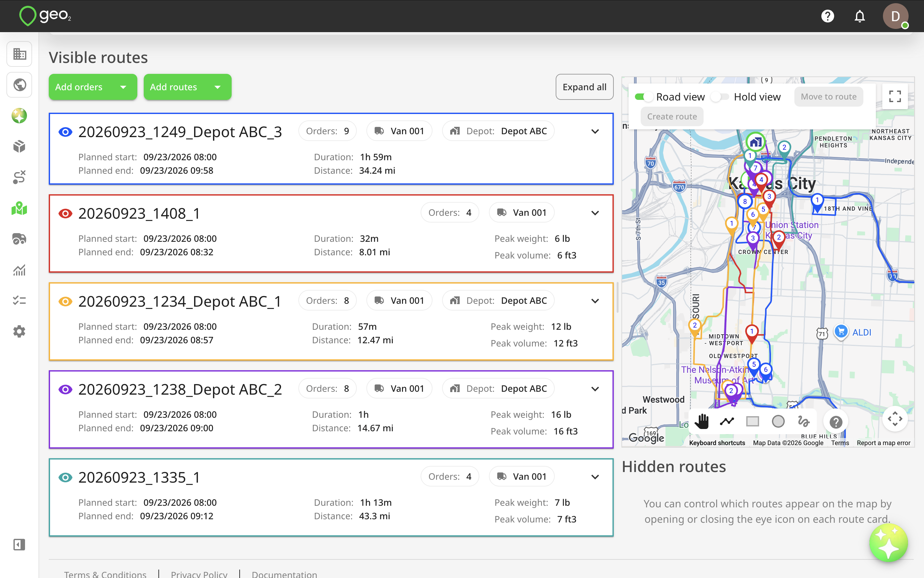The height and width of the screenshot is (578, 924).
Task: Open notifications bell
Action: (860, 16)
